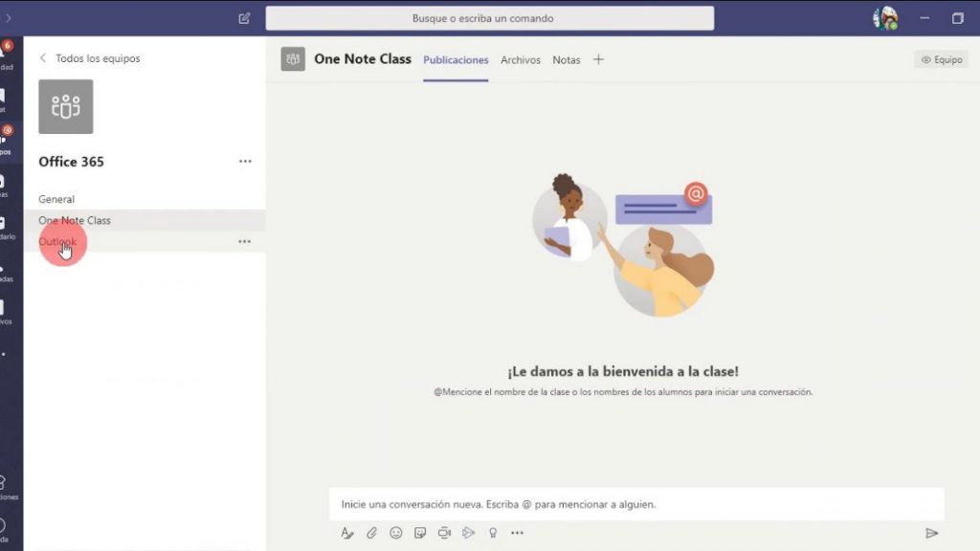Open the Praise badge icon
The height and width of the screenshot is (551, 980).
(x=493, y=533)
